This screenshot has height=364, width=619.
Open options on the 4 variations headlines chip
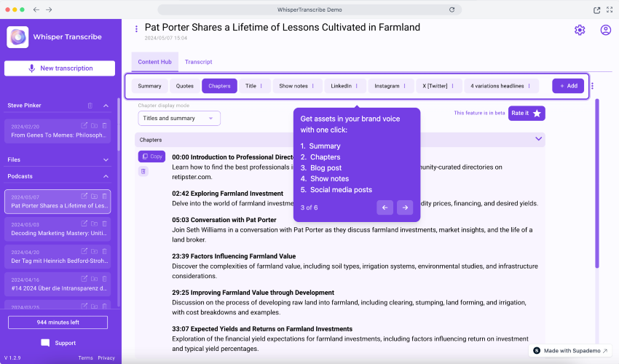tap(529, 86)
